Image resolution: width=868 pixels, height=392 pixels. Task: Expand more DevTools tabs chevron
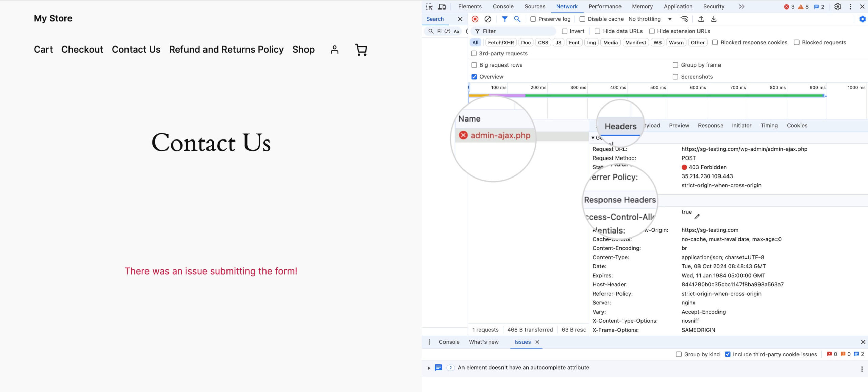pos(742,6)
